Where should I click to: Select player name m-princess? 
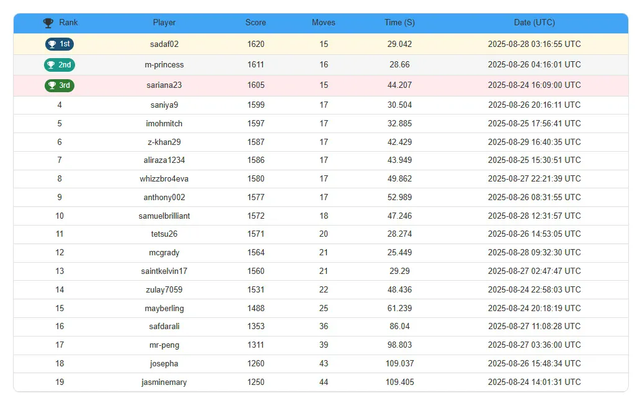164,65
